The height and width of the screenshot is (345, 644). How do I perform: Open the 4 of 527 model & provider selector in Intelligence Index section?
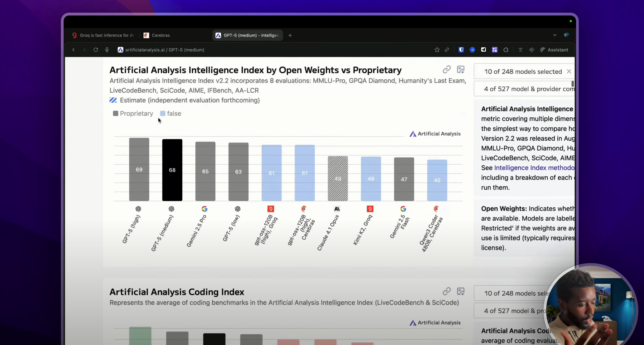tap(524, 89)
